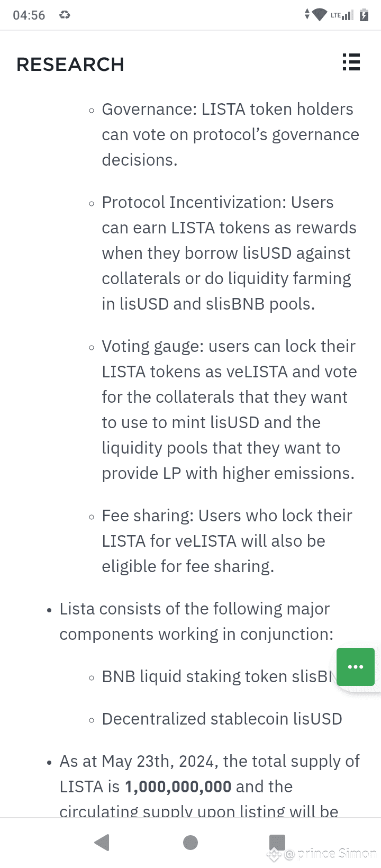Tap the Android back triangle button
The image size is (381, 868).
102,842
